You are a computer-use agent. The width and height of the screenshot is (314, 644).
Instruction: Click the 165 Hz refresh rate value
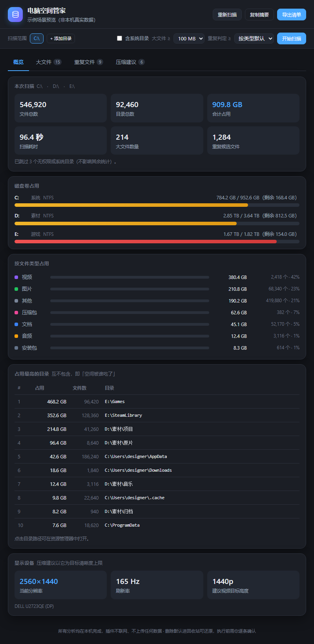click(128, 581)
